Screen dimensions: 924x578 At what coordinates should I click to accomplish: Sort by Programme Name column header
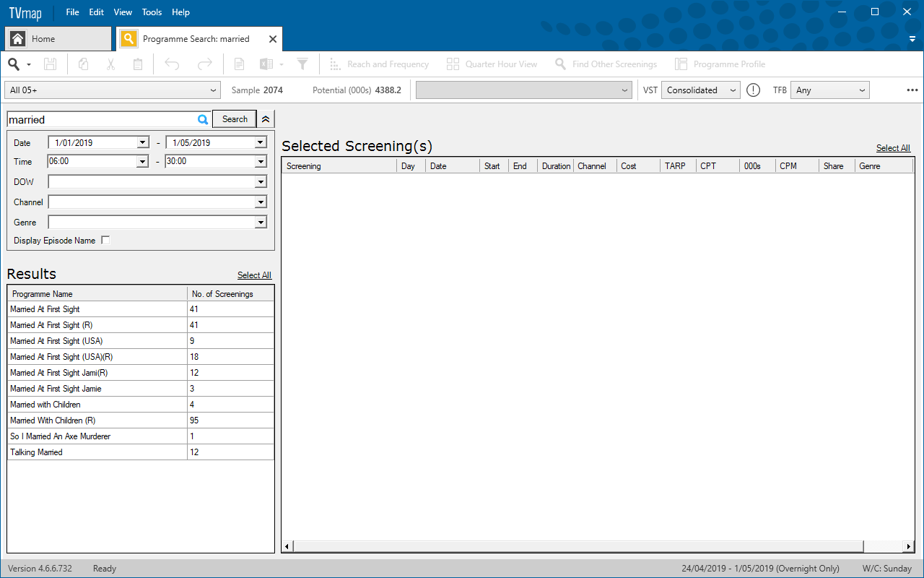tap(97, 294)
